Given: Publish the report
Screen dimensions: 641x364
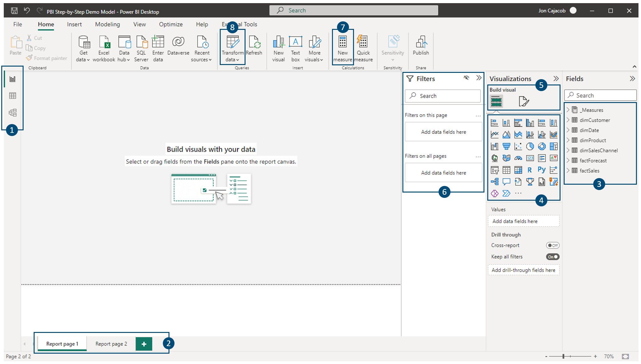Looking at the screenshot, I should pyautogui.click(x=421, y=46).
